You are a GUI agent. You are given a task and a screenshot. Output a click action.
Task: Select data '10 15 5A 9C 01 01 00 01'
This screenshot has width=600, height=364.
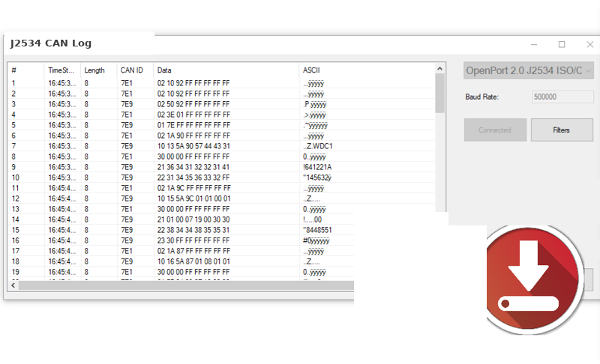(193, 198)
